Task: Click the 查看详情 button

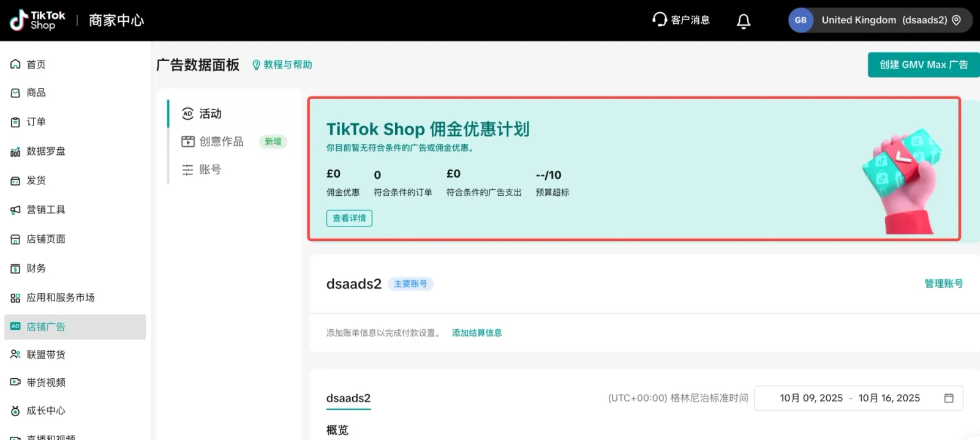Action: 349,218
